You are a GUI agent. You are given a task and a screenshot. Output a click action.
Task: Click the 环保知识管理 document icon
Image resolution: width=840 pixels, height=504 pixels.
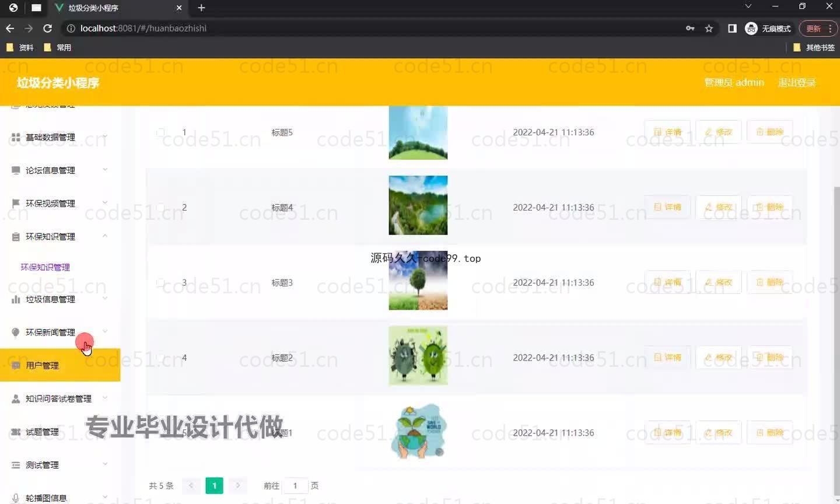(16, 236)
